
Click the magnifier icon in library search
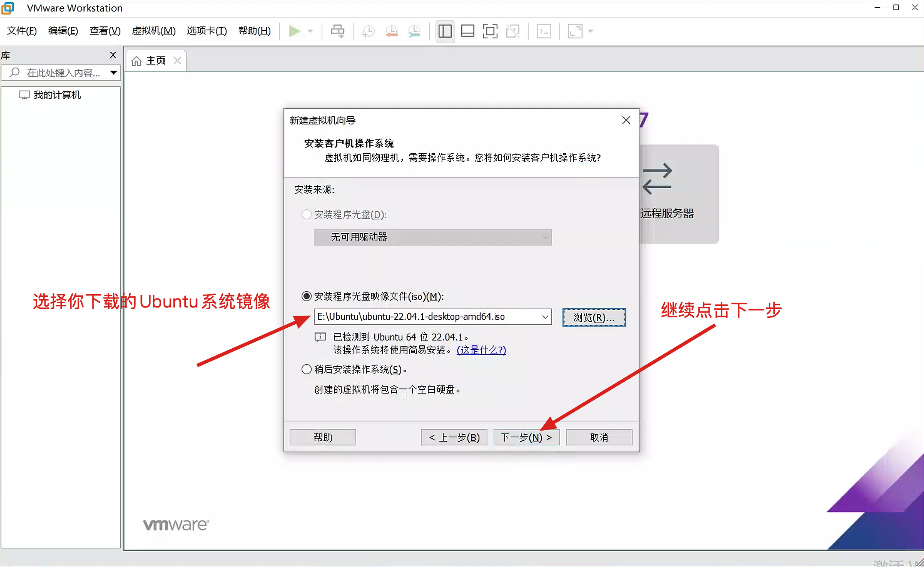pos(15,72)
